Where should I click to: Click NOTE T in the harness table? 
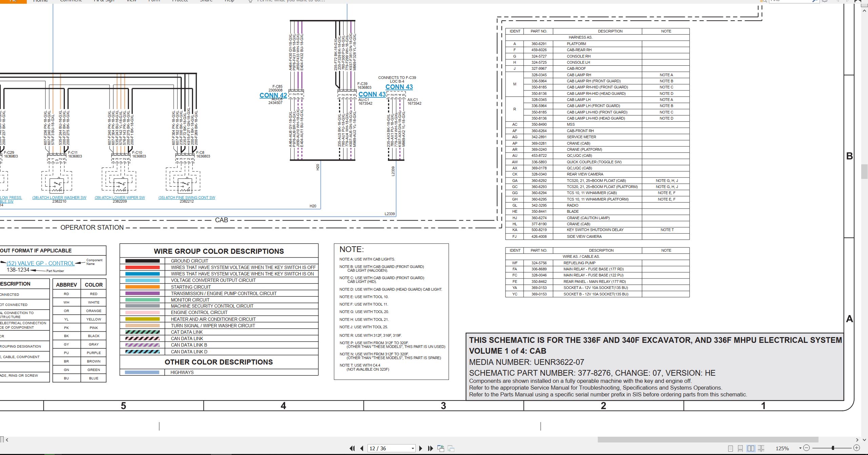[x=667, y=230]
